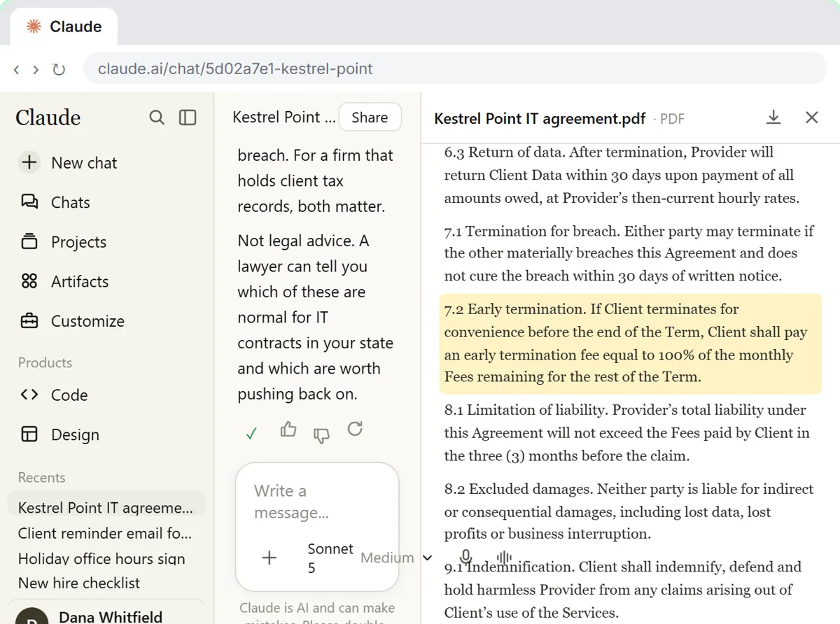This screenshot has height=624, width=840.
Task: Click the Chats speech bubble icon
Action: pos(29,202)
